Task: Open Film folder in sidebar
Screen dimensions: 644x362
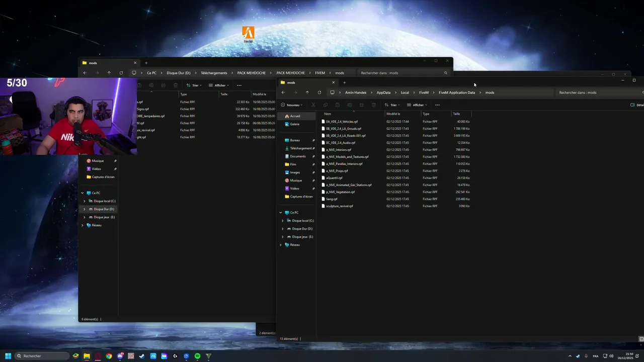Action: click(x=293, y=164)
